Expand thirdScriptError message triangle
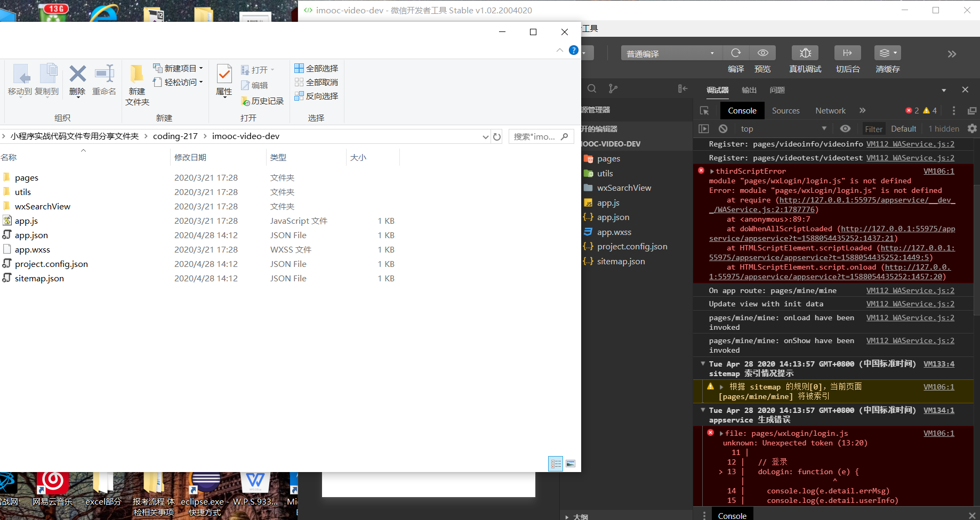Image resolution: width=980 pixels, height=520 pixels. tap(712, 172)
